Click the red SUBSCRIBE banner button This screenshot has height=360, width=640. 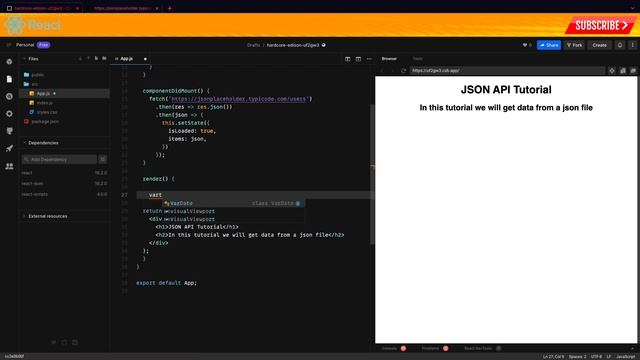point(600,25)
